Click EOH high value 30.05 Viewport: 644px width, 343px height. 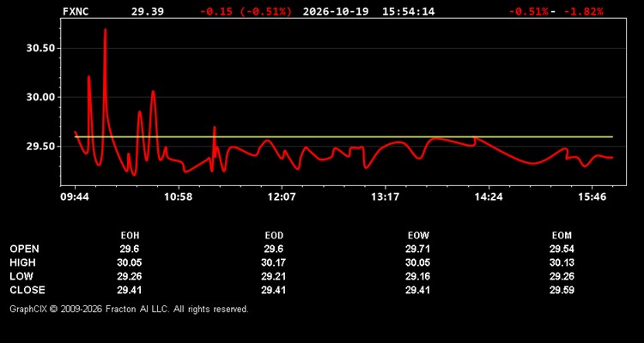[130, 262]
